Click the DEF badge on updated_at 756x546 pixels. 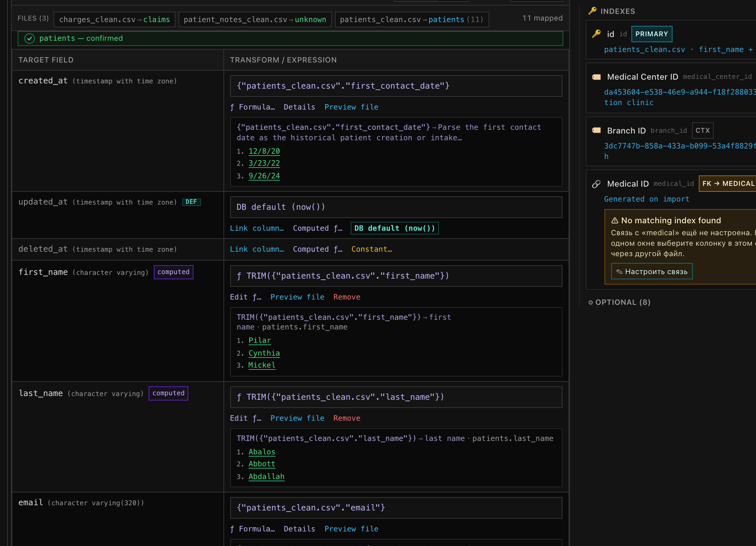tap(191, 202)
